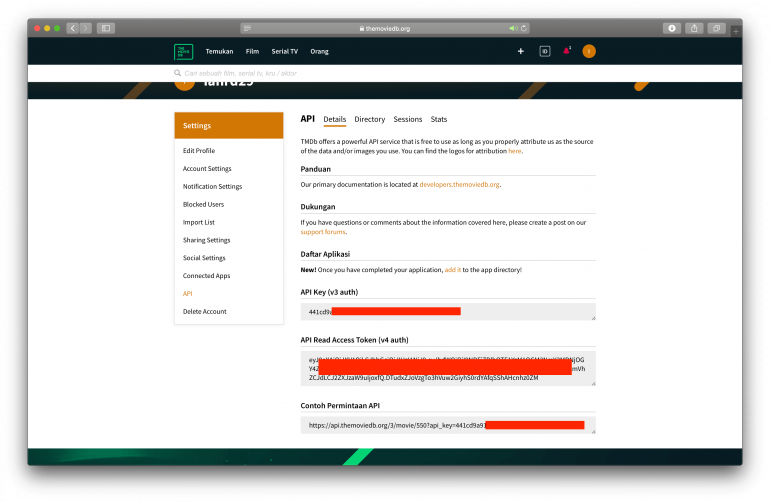Open the orange user avatar menu
Viewport: 770px width, 502px height.
pos(589,51)
